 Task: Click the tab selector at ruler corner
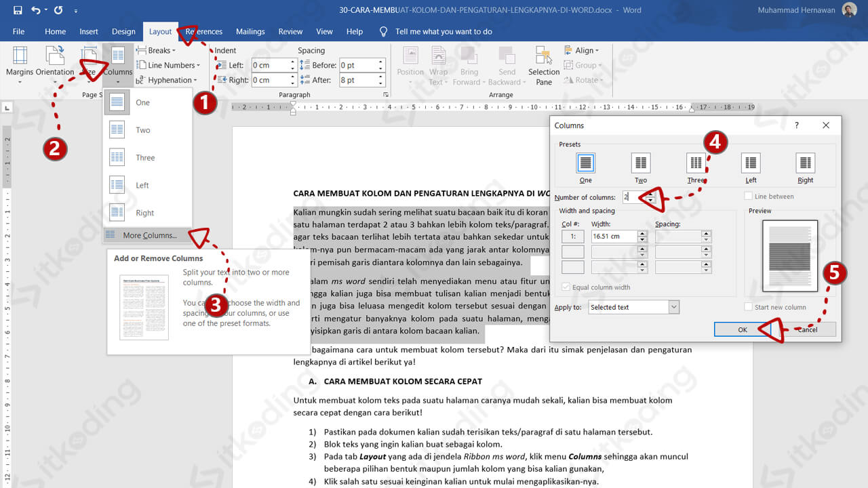click(x=7, y=107)
